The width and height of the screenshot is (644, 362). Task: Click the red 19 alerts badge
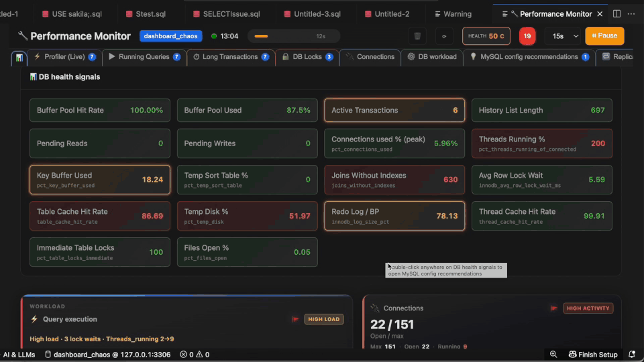pos(527,36)
